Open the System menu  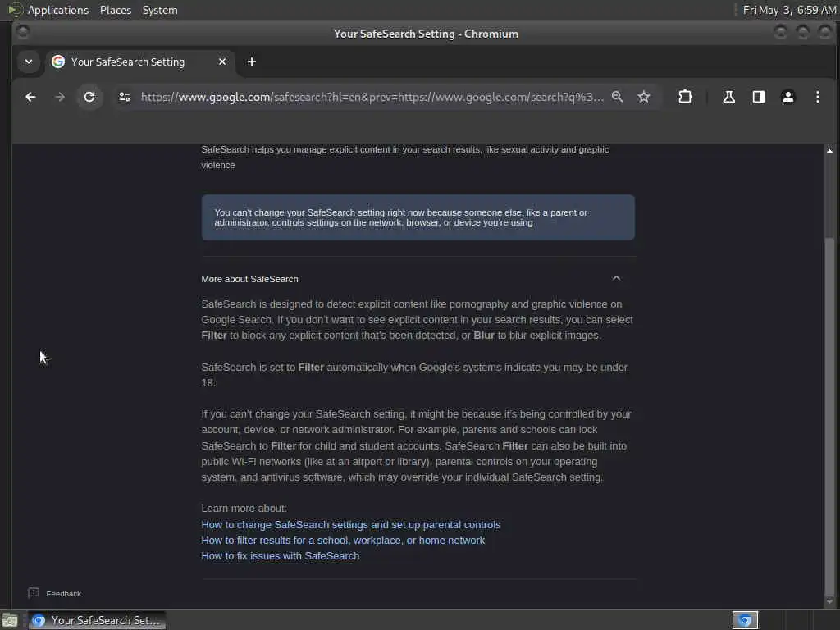(x=160, y=10)
